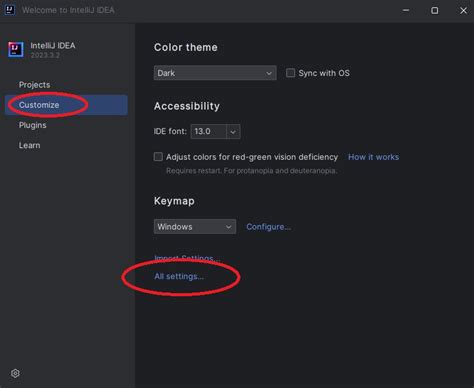The height and width of the screenshot is (388, 474).
Task: Expand the IDE font size dropdown arrow
Action: tap(233, 132)
